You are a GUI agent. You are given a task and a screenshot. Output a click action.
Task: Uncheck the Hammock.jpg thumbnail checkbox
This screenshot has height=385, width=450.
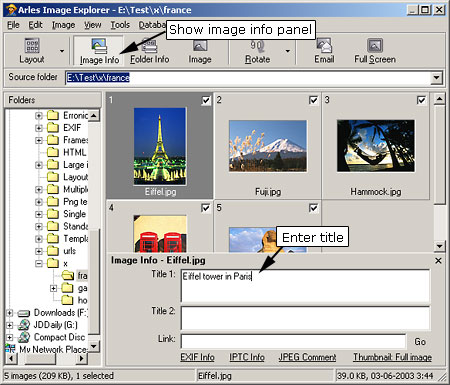pyautogui.click(x=421, y=100)
